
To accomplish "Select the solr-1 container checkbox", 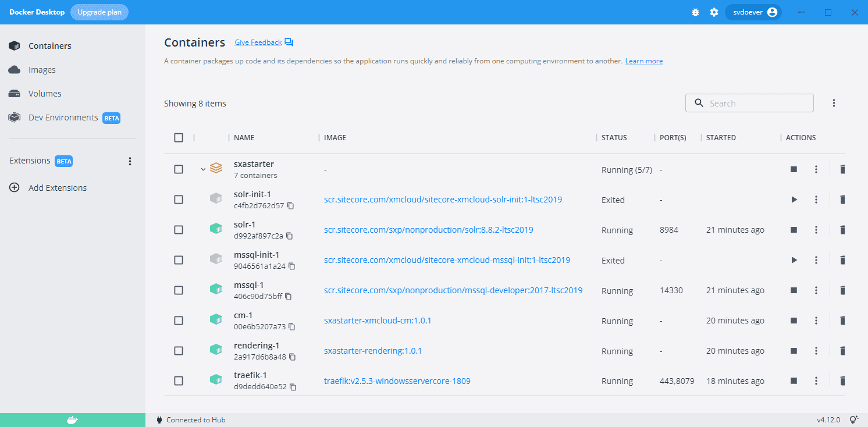I will [x=179, y=230].
